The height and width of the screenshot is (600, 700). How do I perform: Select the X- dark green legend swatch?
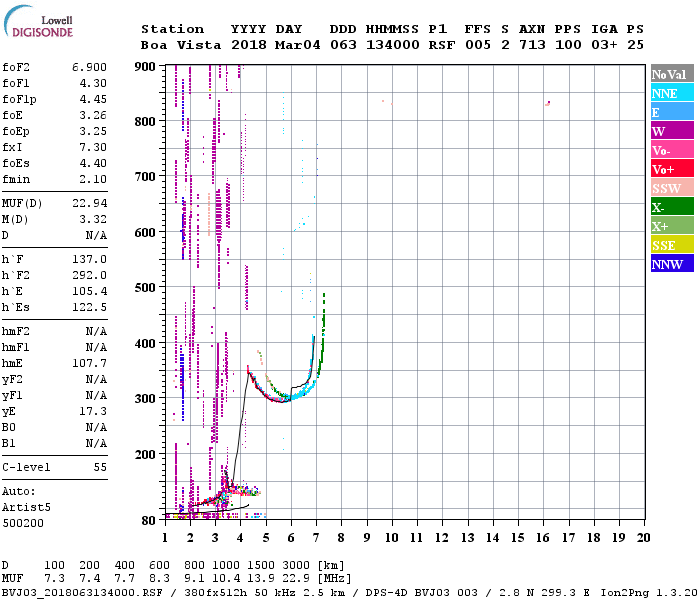pos(672,206)
